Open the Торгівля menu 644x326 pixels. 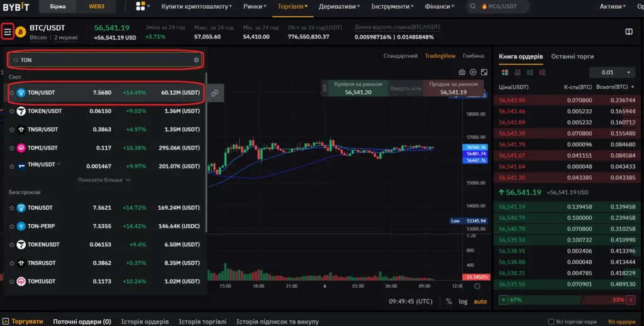tap(292, 6)
